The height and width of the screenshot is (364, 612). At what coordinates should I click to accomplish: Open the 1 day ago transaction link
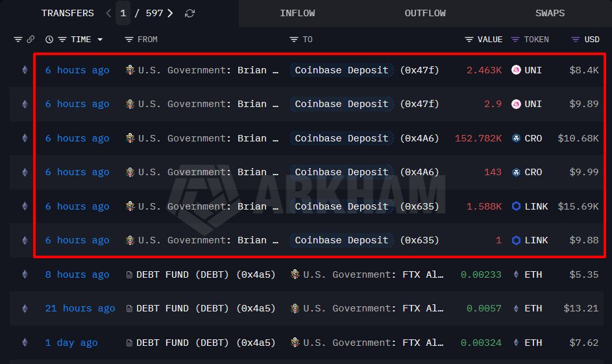point(71,343)
